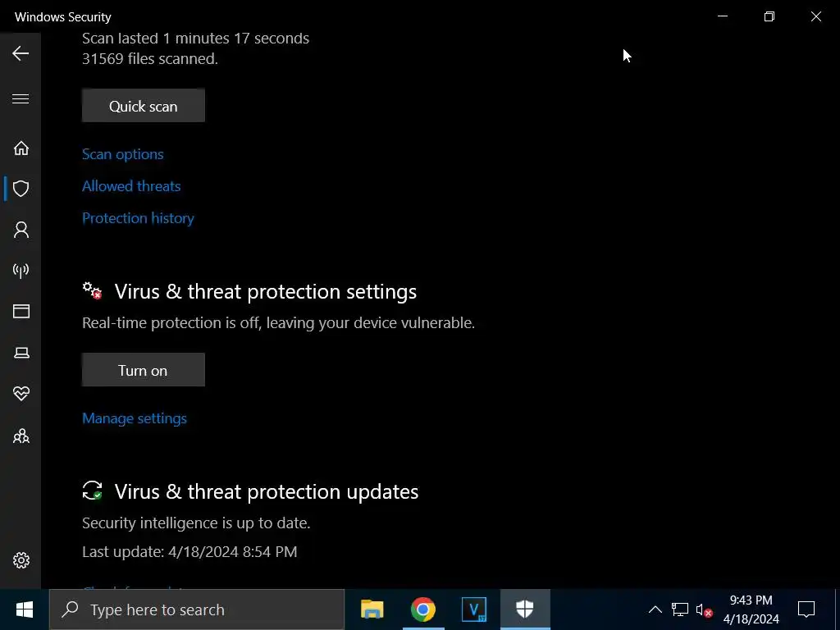
Task: Close the Windows Security window
Action: tap(816, 16)
